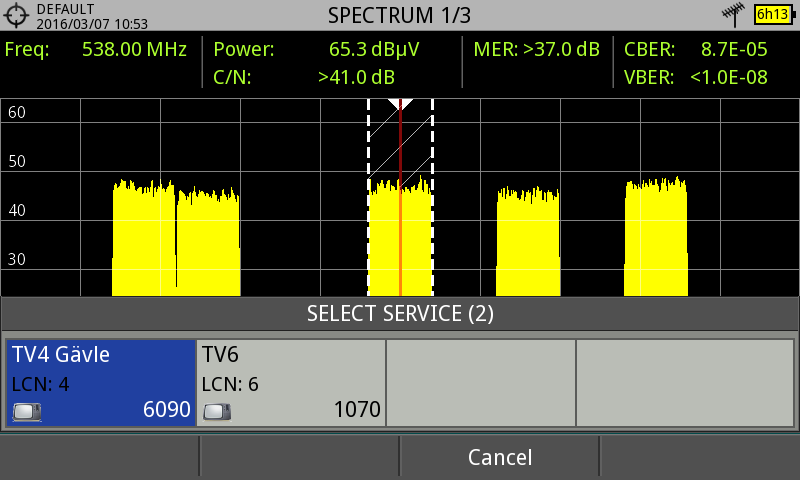This screenshot has width=800, height=480.
Task: Click the 2016/03/07 10:53 date stamp
Action: (x=92, y=24)
